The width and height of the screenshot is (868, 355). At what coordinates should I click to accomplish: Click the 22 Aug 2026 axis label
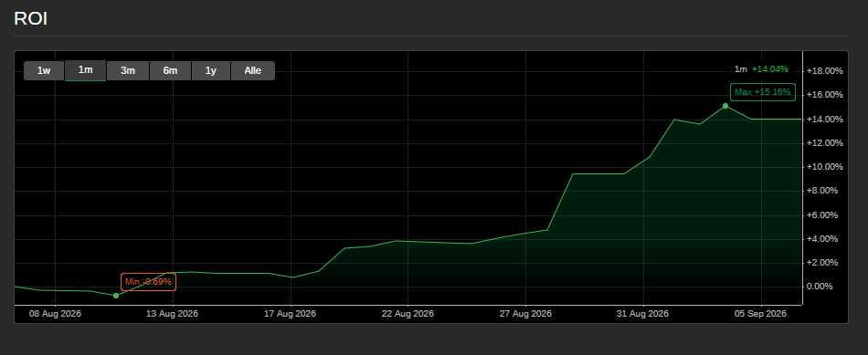pyautogui.click(x=408, y=314)
